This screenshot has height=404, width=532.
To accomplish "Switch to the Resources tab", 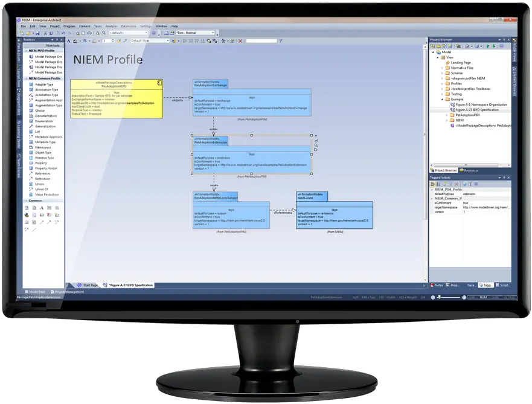I will pyautogui.click(x=469, y=170).
